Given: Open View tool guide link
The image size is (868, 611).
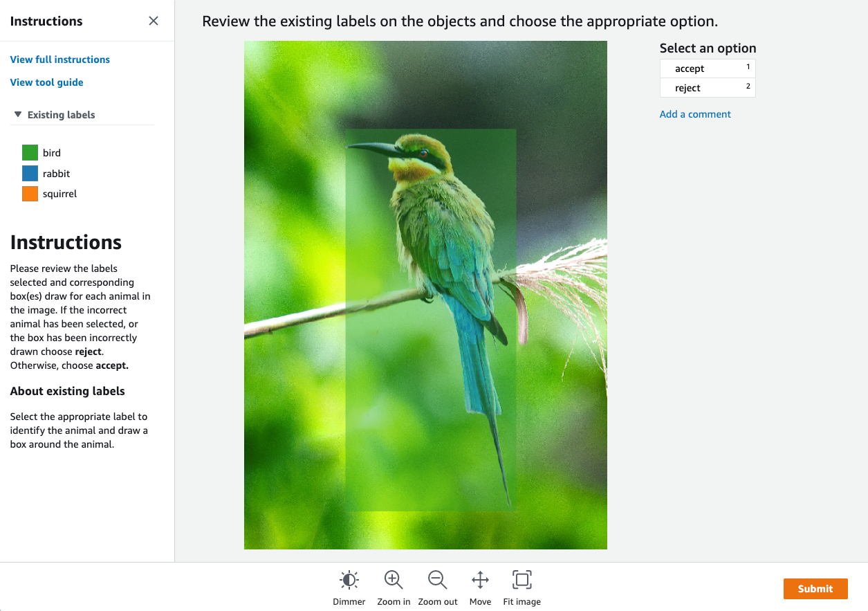Looking at the screenshot, I should tap(46, 82).
